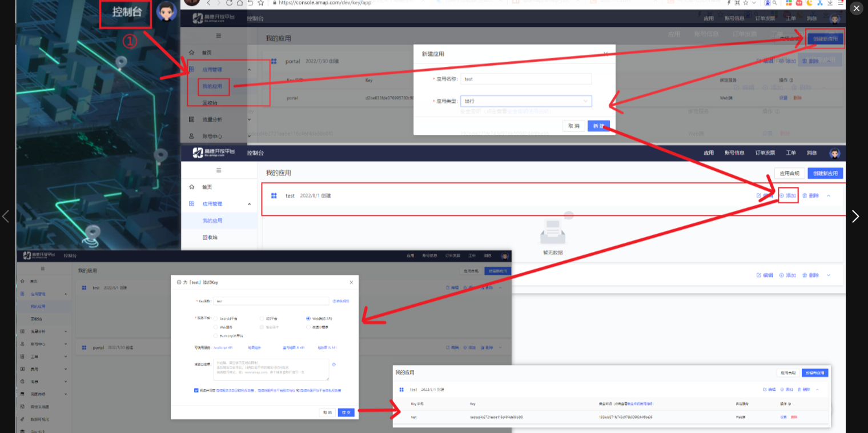Expand 账号中心 arrow in the top panel sidebar
The width and height of the screenshot is (868, 433).
click(x=250, y=137)
